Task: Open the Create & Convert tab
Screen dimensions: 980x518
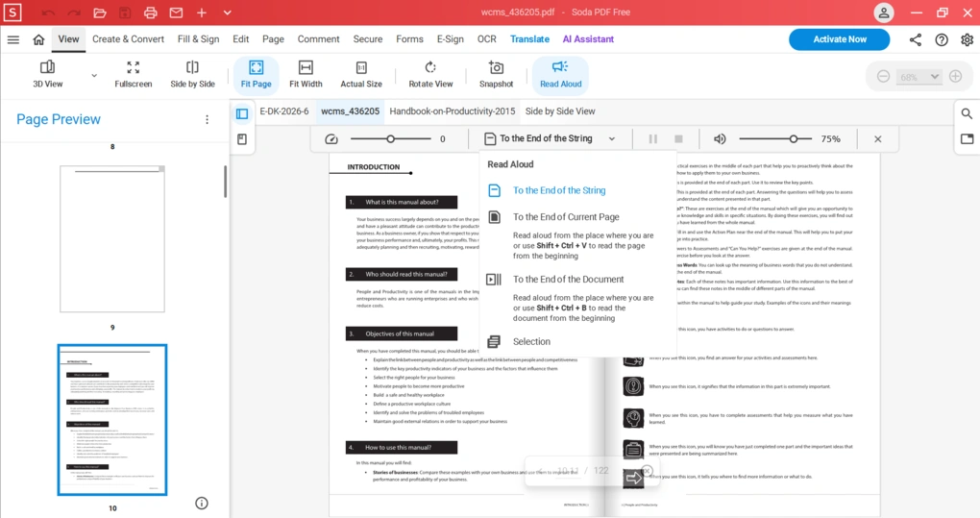Action: click(x=128, y=38)
